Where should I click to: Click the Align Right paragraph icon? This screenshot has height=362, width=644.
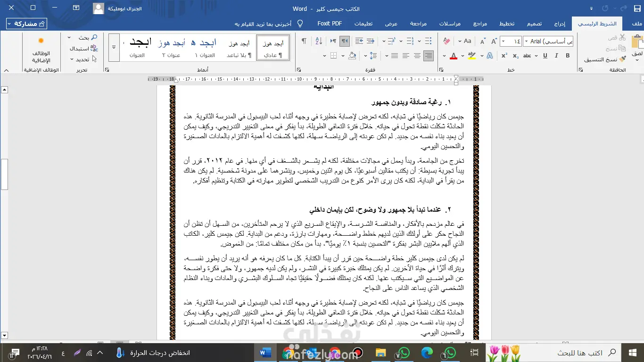click(x=429, y=56)
